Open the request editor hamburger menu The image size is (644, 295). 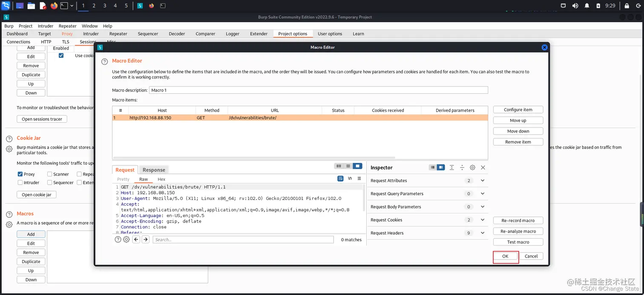pos(359,179)
